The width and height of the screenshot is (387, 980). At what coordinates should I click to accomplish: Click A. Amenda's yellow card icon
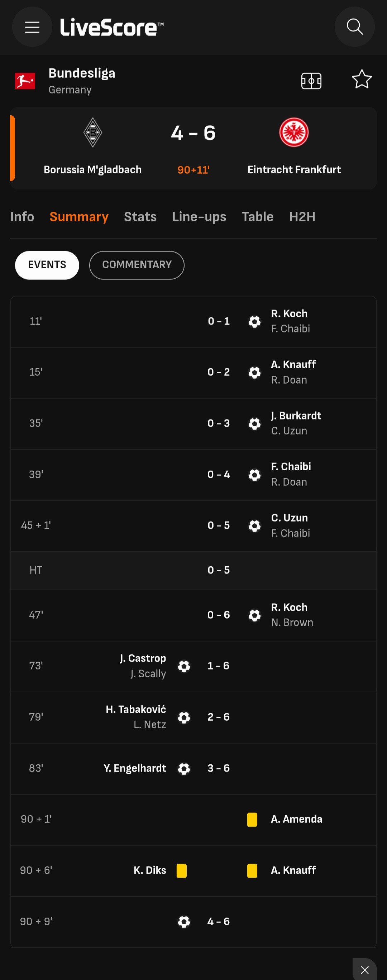(252, 820)
